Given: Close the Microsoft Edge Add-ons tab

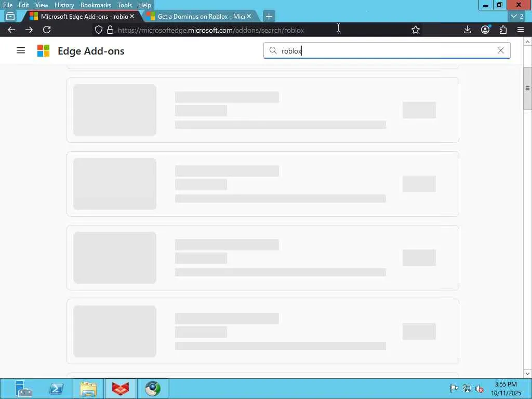Looking at the screenshot, I should point(132,16).
